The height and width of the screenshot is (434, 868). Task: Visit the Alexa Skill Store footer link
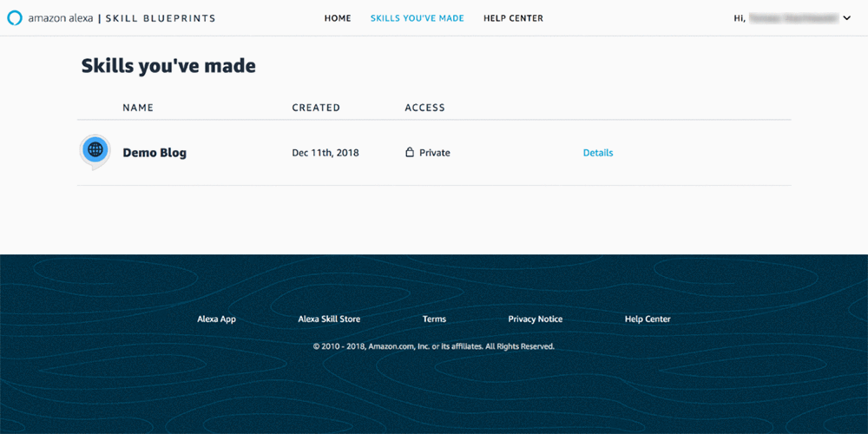[x=329, y=319]
